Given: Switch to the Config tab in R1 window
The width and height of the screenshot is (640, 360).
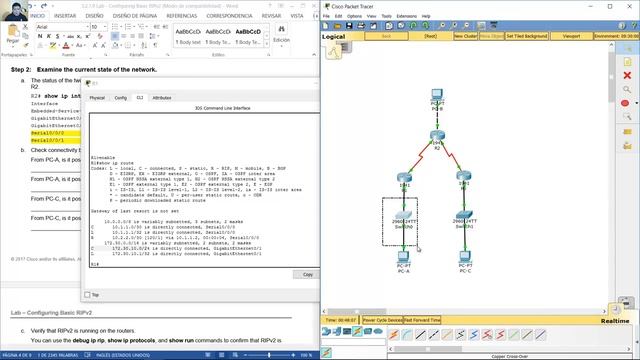Looking at the screenshot, I should click(x=120, y=98).
